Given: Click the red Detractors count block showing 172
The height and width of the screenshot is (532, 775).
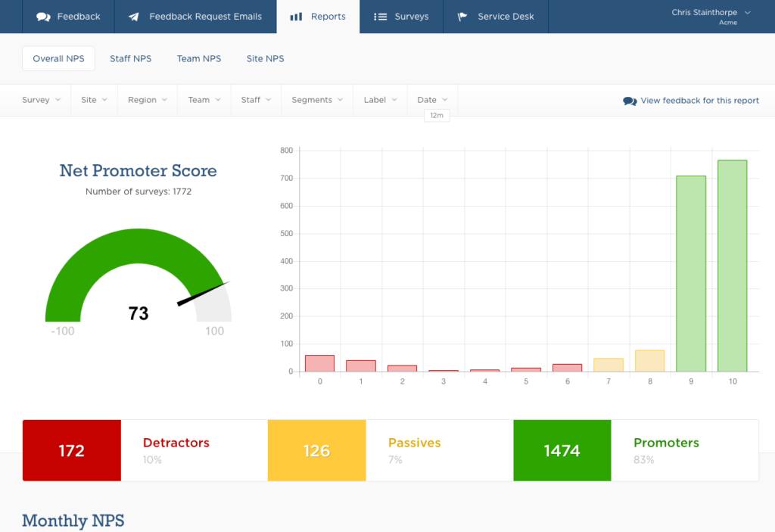Looking at the screenshot, I should pos(71,450).
